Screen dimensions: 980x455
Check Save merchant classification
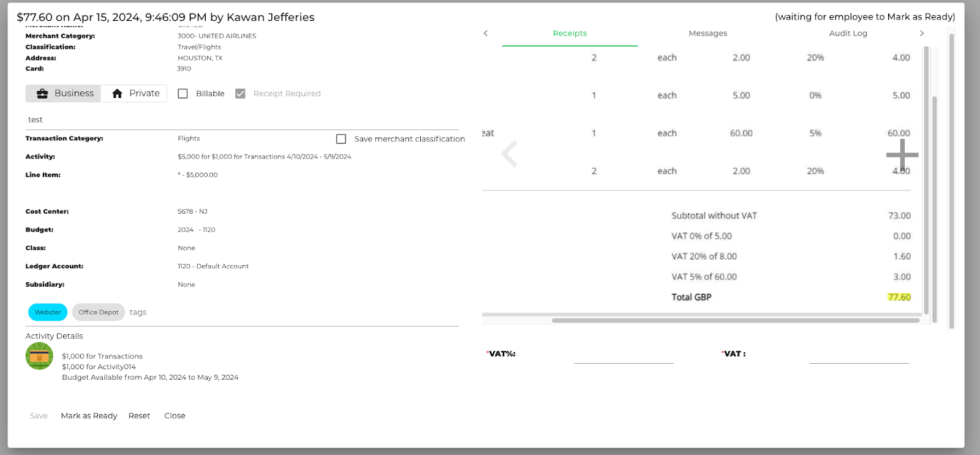click(341, 139)
